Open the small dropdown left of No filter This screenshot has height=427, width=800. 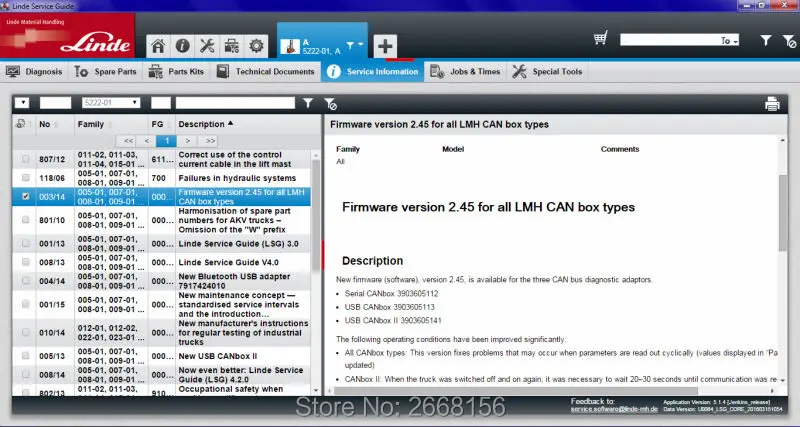click(22, 103)
